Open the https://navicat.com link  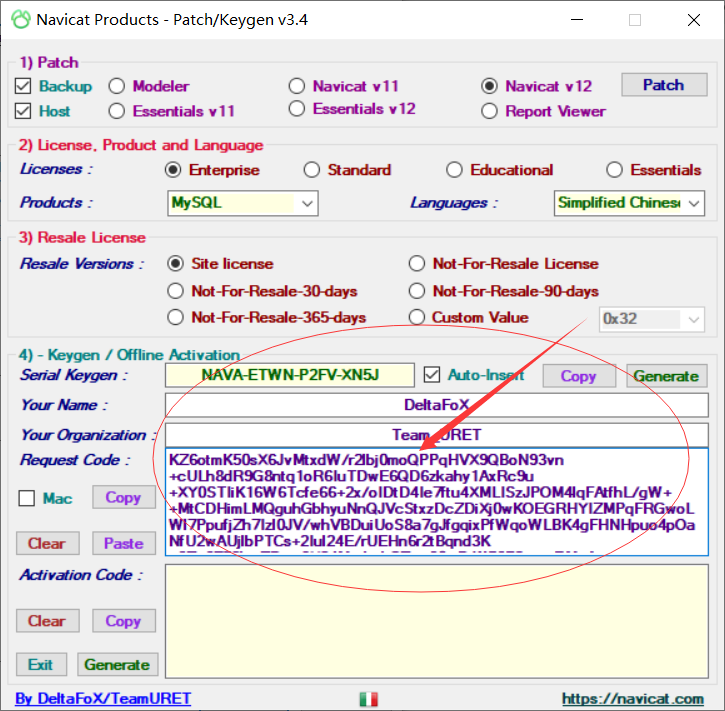click(x=633, y=699)
